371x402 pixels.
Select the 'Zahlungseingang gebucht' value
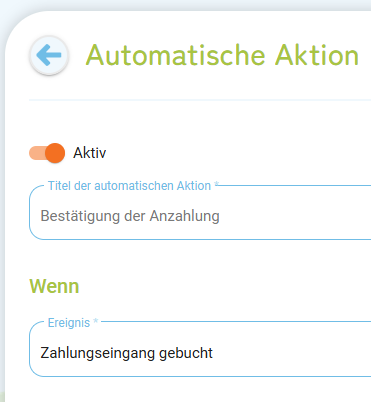(126, 353)
